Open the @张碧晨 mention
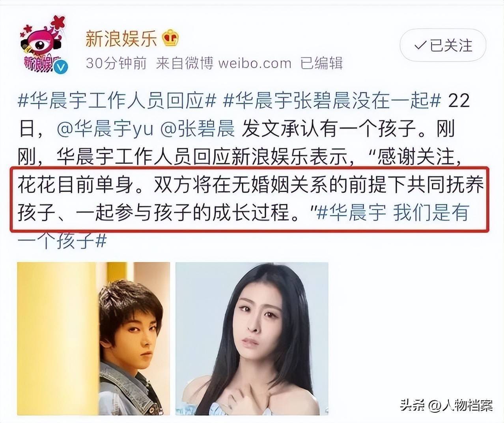Screen dimensions: 504x423 click(198, 129)
